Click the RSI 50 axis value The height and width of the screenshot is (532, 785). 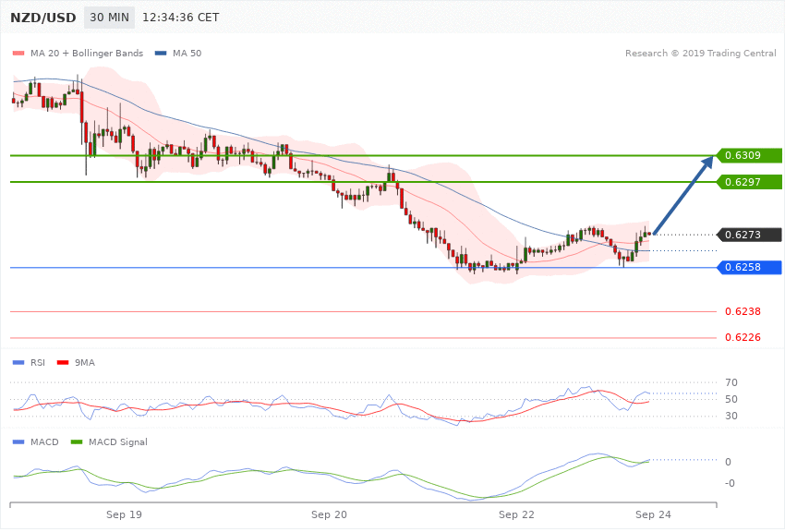pyautogui.click(x=731, y=399)
